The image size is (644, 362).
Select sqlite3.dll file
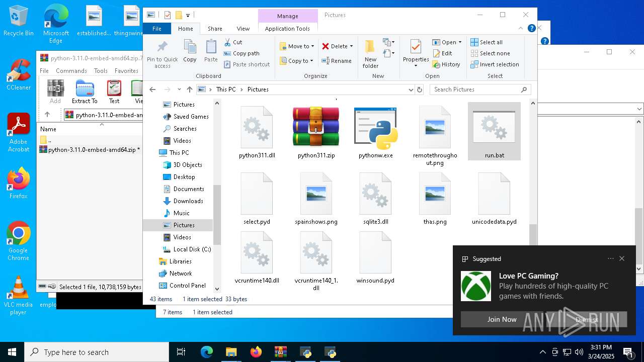[376, 199]
